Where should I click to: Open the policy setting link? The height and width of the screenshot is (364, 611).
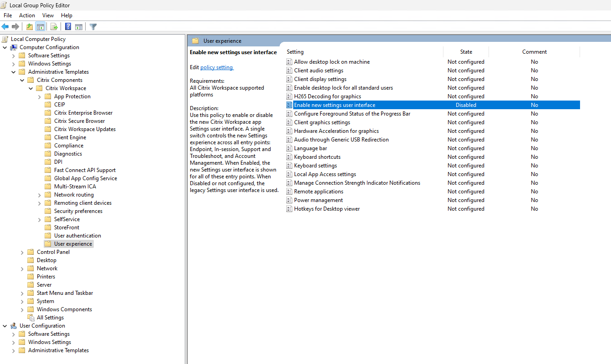[x=217, y=67]
